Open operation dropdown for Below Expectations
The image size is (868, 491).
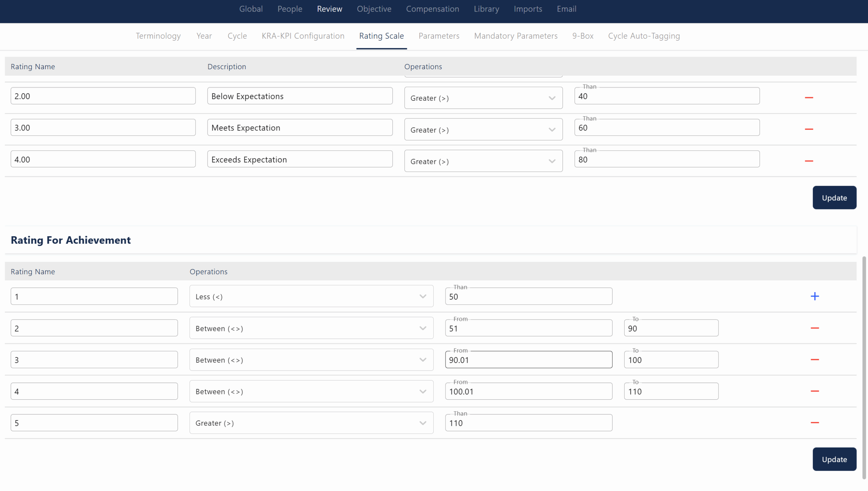(x=483, y=98)
